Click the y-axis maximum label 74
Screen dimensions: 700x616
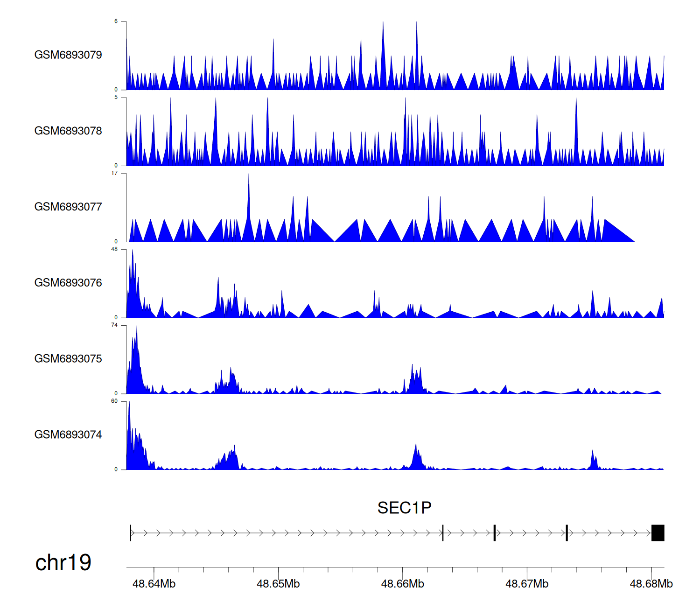point(114,325)
